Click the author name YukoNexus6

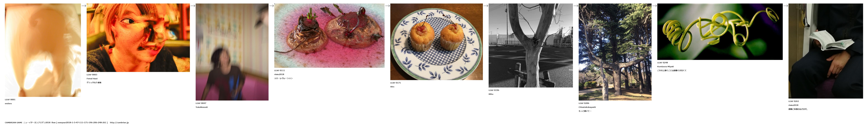pos(202,107)
